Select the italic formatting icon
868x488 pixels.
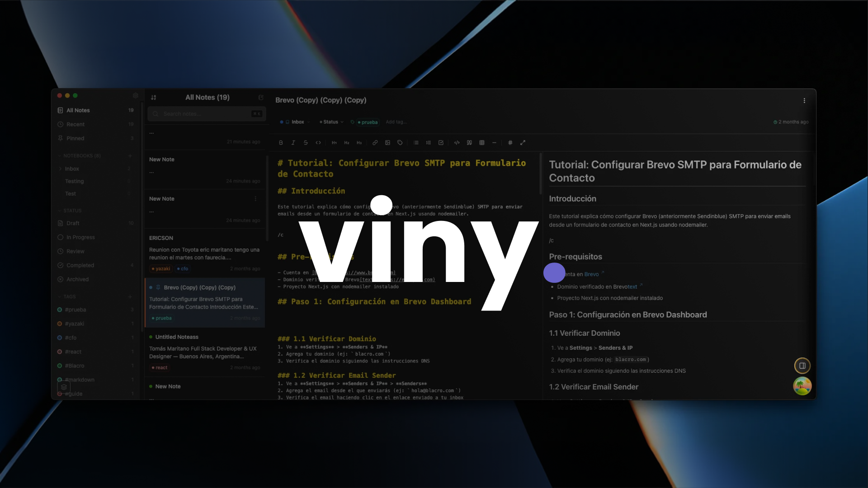pyautogui.click(x=293, y=142)
